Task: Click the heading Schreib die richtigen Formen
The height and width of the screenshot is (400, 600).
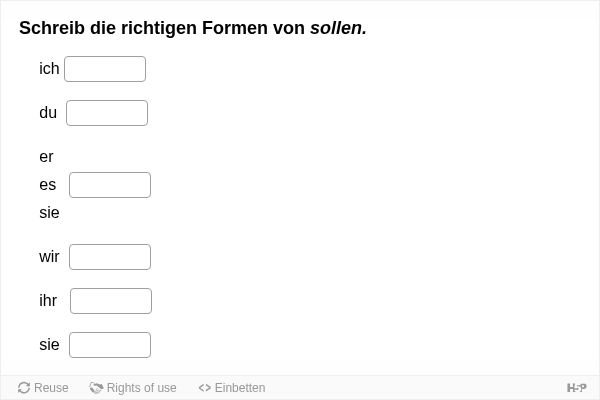Action: tap(193, 28)
